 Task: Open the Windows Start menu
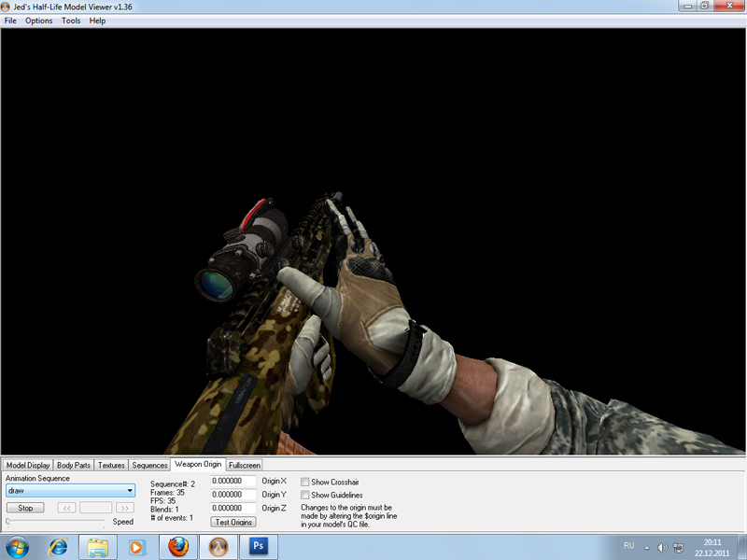[x=17, y=547]
